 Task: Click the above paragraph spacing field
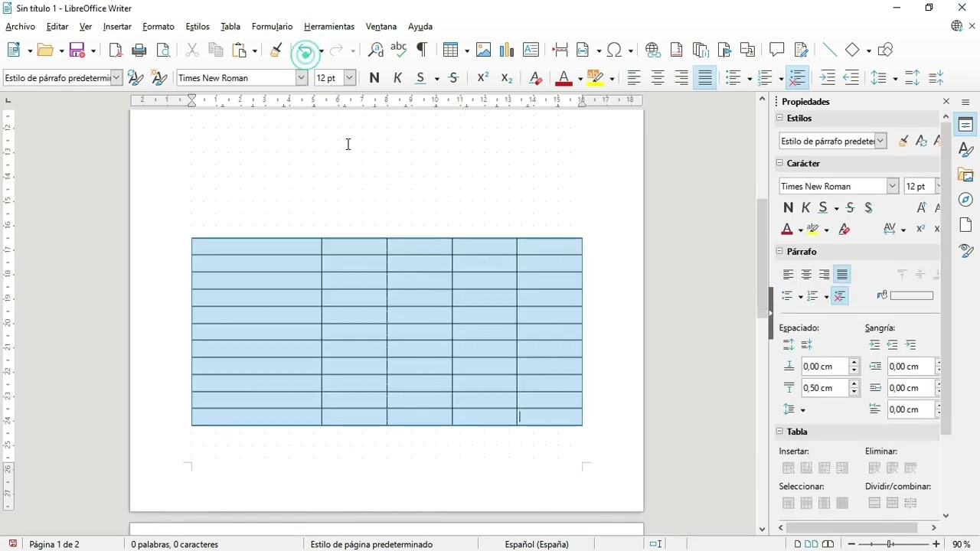click(825, 367)
